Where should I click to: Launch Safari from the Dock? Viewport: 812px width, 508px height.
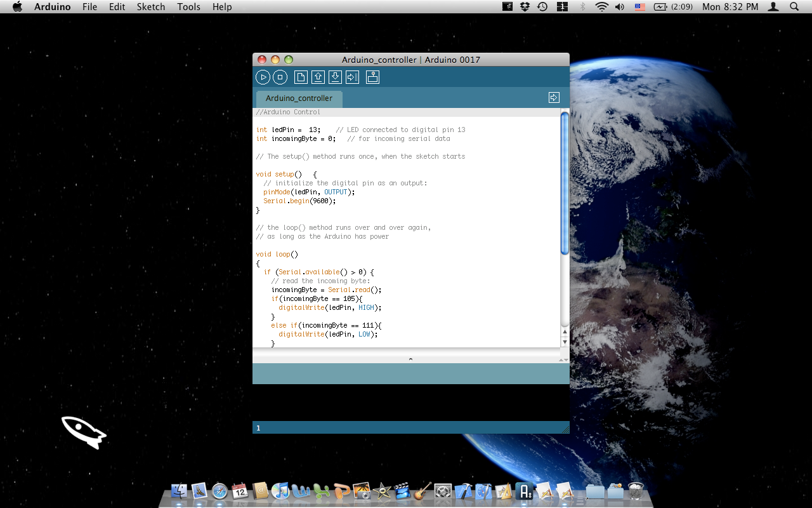pyautogui.click(x=219, y=491)
